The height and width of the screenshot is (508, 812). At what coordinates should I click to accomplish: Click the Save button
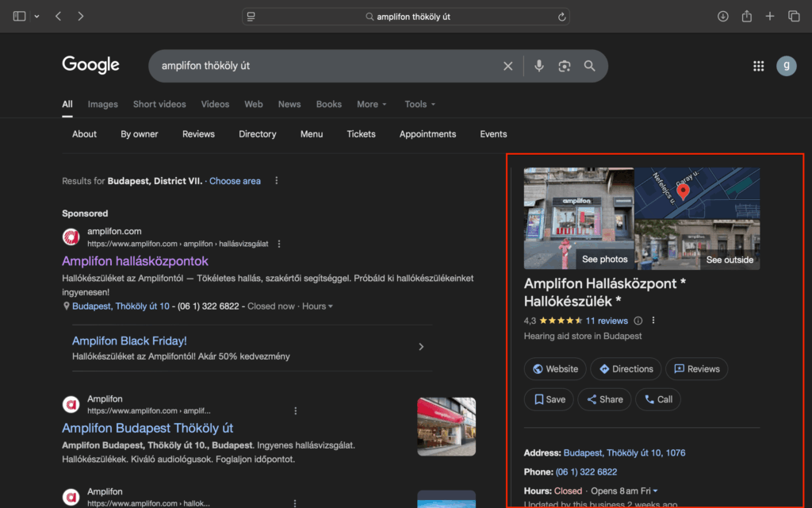point(549,400)
